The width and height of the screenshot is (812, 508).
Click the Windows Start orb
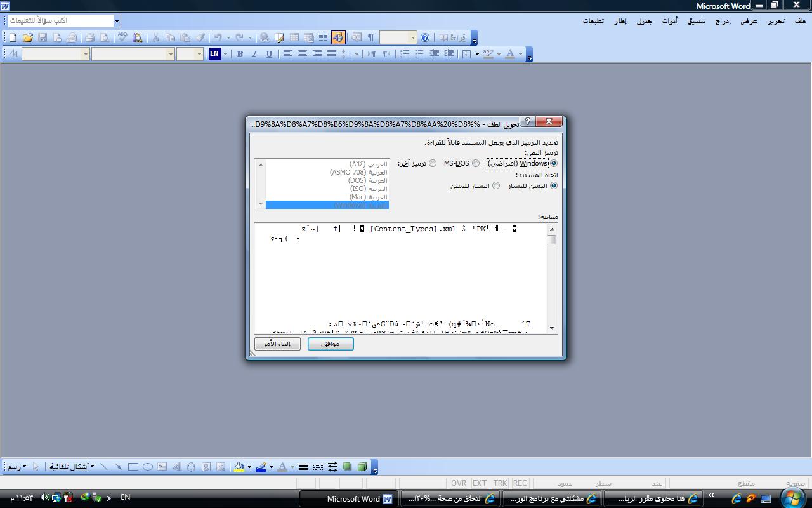pos(793,498)
